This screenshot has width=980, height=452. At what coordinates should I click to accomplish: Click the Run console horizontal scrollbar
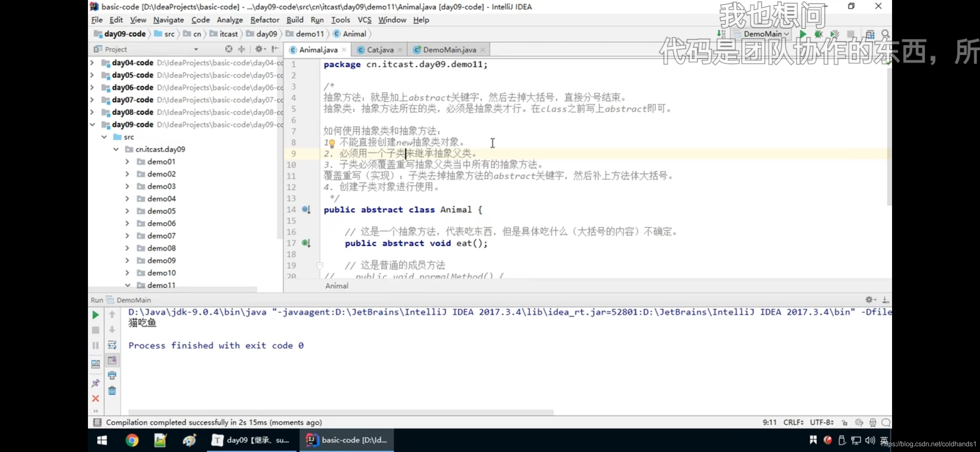340,412
